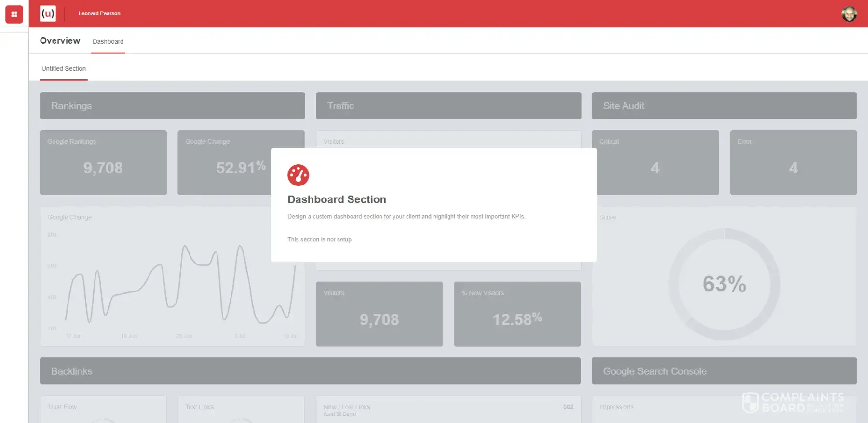This screenshot has width=868, height=423.
Task: Click the Overview heading
Action: [x=60, y=41]
